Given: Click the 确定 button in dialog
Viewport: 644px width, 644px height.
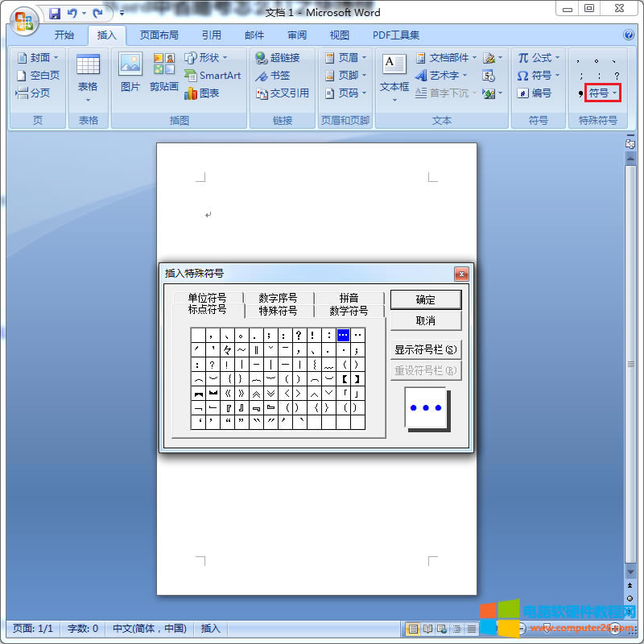Looking at the screenshot, I should [x=425, y=299].
